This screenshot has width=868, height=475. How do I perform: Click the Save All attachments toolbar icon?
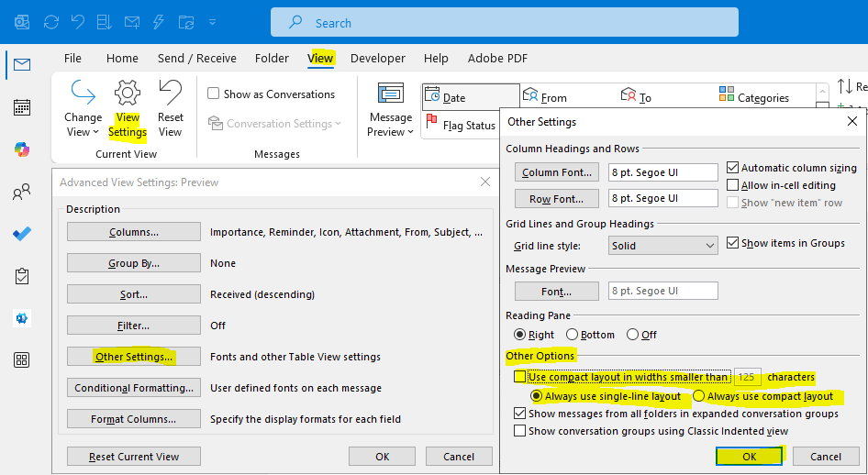[x=104, y=22]
